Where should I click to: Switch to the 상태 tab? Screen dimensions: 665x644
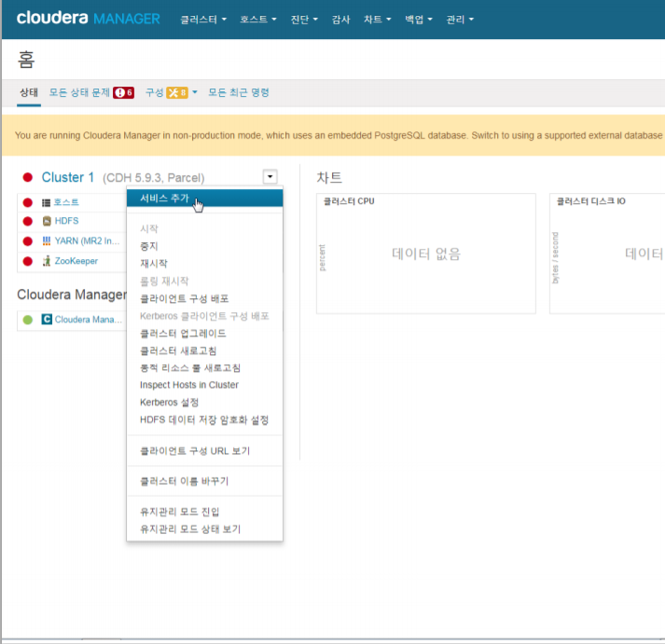point(29,92)
